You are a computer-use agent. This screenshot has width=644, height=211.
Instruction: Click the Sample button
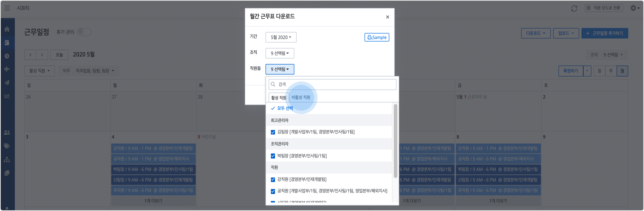[x=376, y=37]
